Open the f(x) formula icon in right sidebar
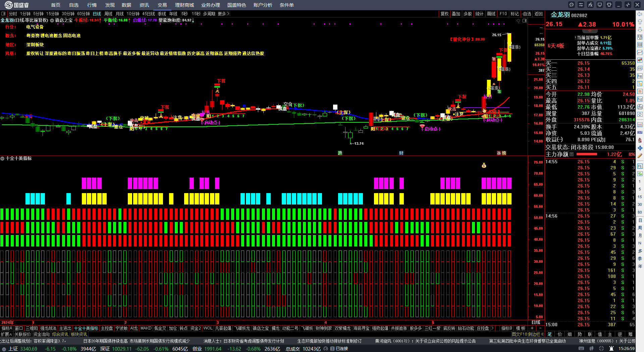Viewport: 644px width, 352px height. pyautogui.click(x=640, y=107)
